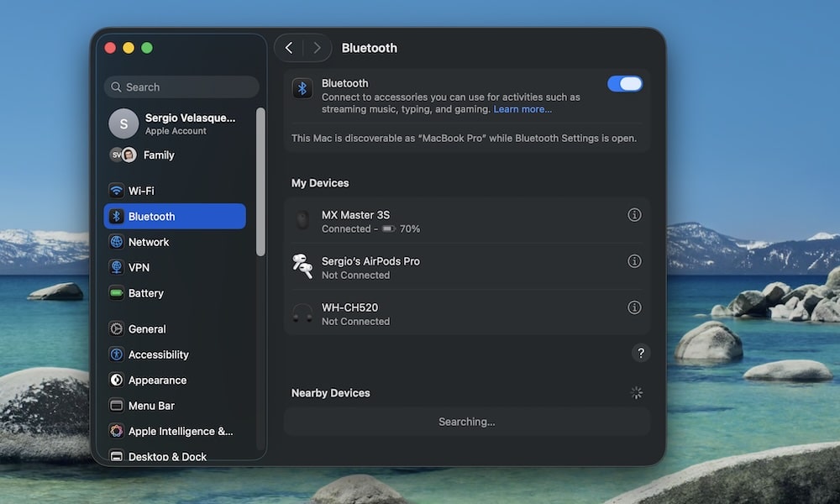Select the Apple Intelligence sidebar icon
This screenshot has width=840, height=504.
point(117,431)
